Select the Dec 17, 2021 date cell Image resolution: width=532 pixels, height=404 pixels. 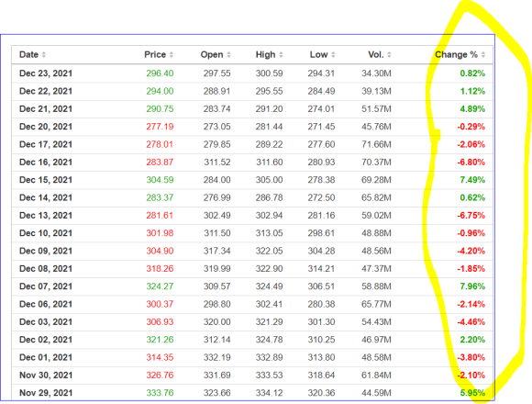pyautogui.click(x=46, y=144)
